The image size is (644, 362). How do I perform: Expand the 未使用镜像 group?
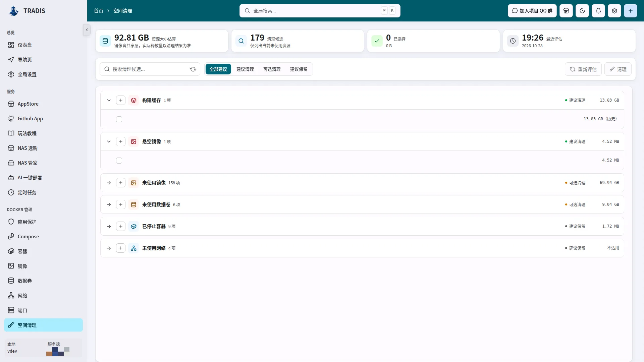109,183
